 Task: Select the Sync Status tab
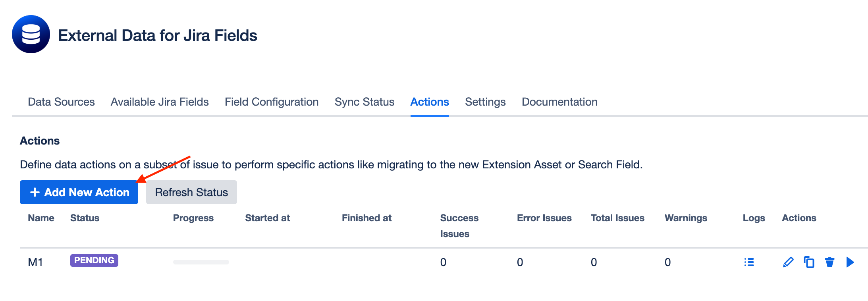pyautogui.click(x=365, y=102)
